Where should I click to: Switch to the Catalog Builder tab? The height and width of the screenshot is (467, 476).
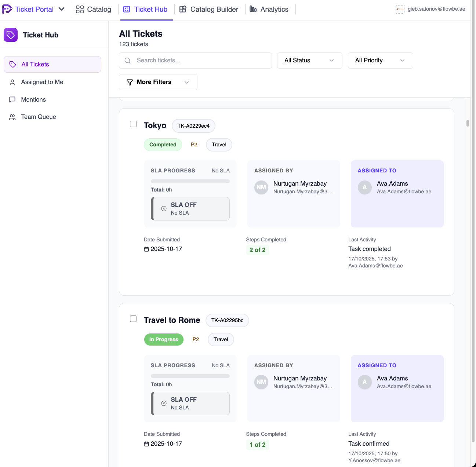click(x=209, y=10)
